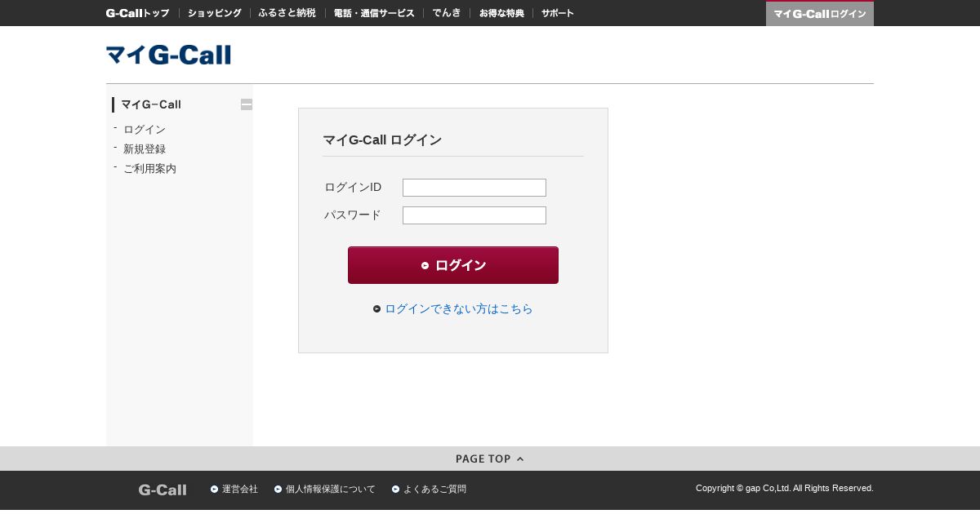980x514 pixels.
Task: Open the ふるさと納税 menu item
Action: point(287,13)
